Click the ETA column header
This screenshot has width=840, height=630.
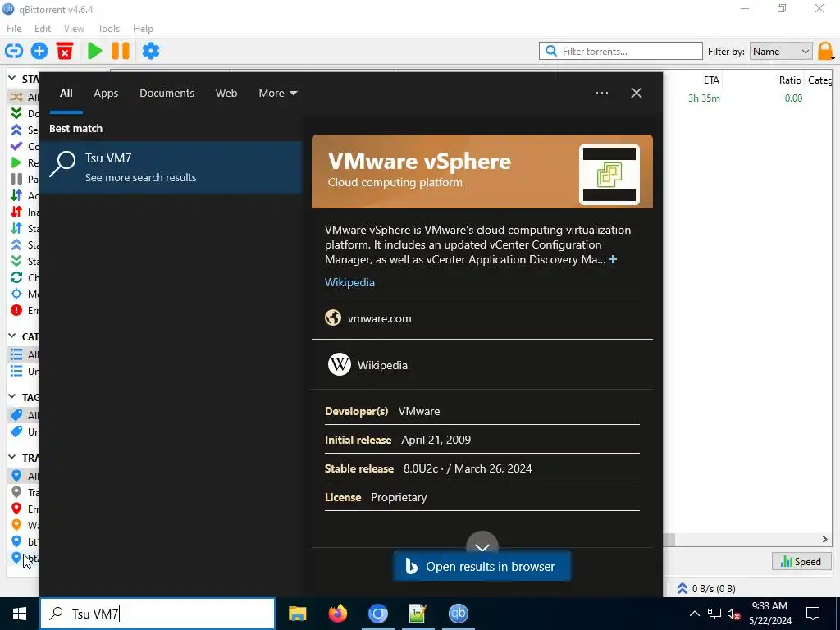pyautogui.click(x=711, y=80)
